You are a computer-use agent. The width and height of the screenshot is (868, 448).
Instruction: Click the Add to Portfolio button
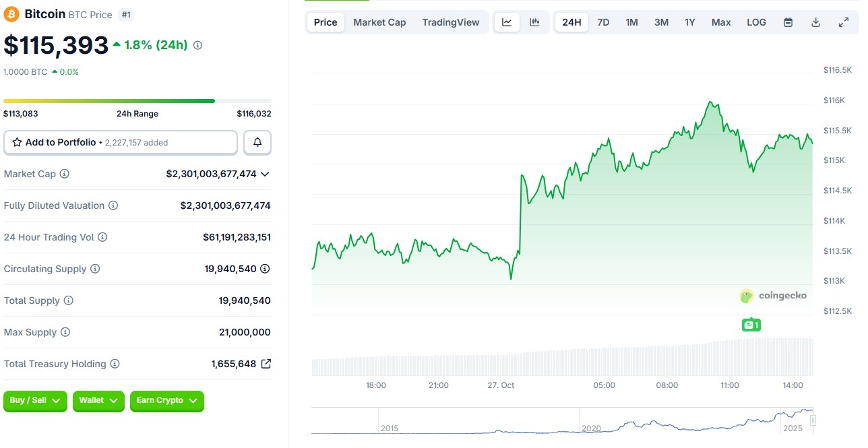121,143
